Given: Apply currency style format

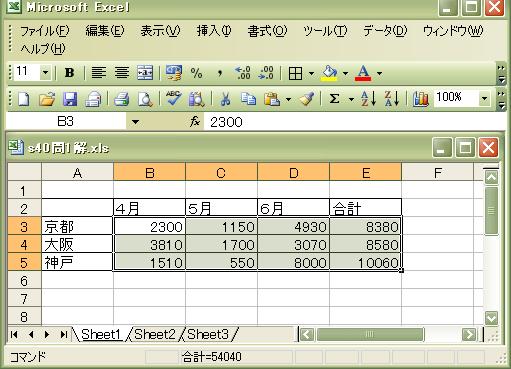Looking at the screenshot, I should [174, 73].
